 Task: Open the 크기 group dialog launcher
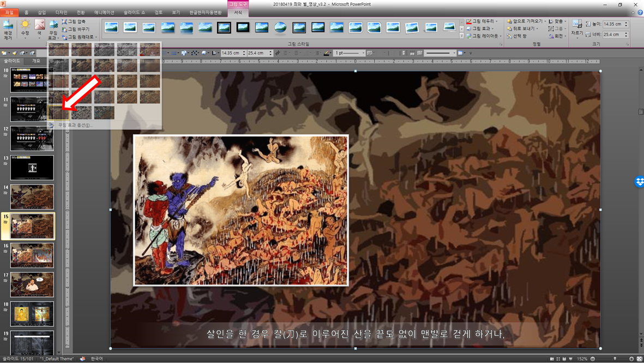(627, 44)
